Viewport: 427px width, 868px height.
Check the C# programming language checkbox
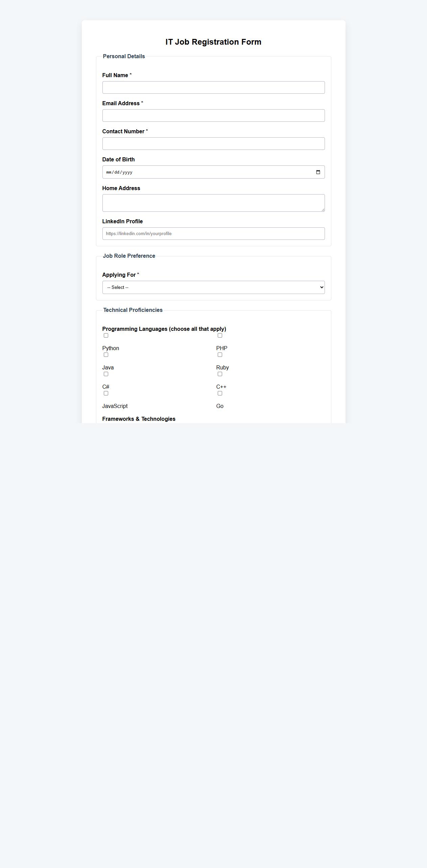click(x=106, y=374)
